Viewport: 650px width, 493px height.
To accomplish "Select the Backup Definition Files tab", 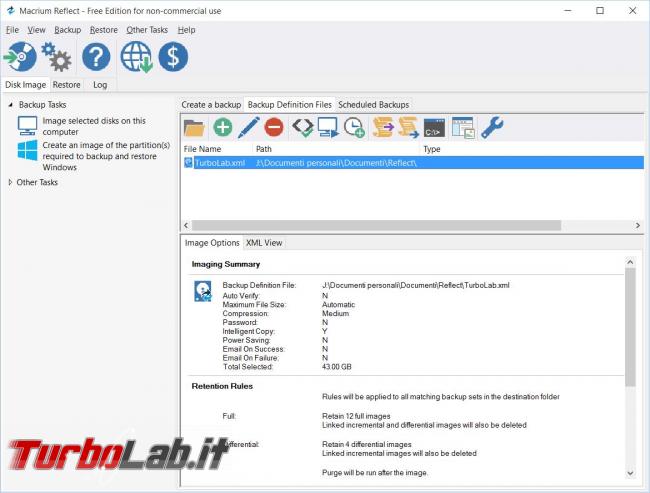I will [x=290, y=104].
